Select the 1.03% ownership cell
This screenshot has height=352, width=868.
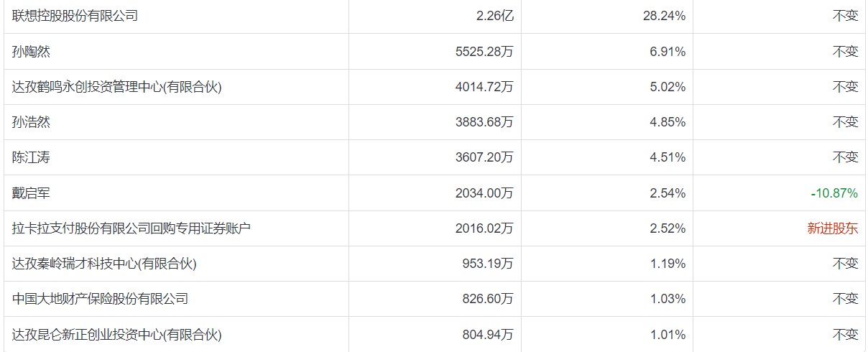[668, 299]
